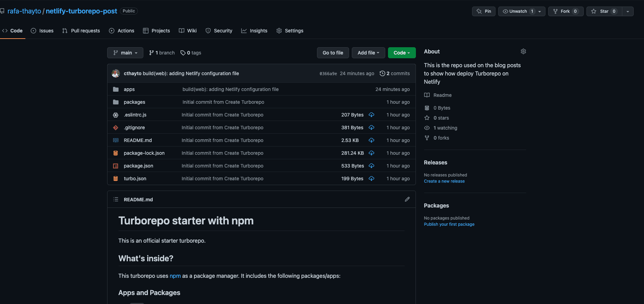Open the Unwatch notifications dropdown arrow
This screenshot has height=304, width=644.
(540, 11)
